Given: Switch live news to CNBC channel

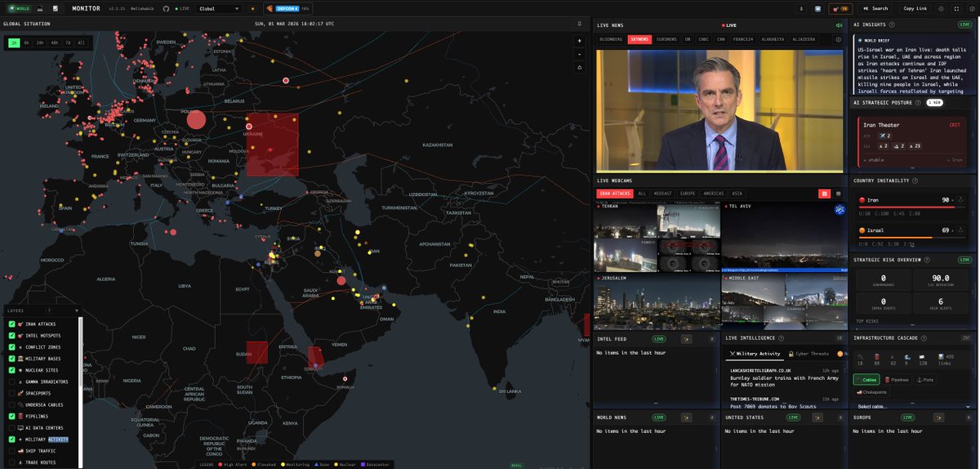Looking at the screenshot, I should tap(703, 38).
